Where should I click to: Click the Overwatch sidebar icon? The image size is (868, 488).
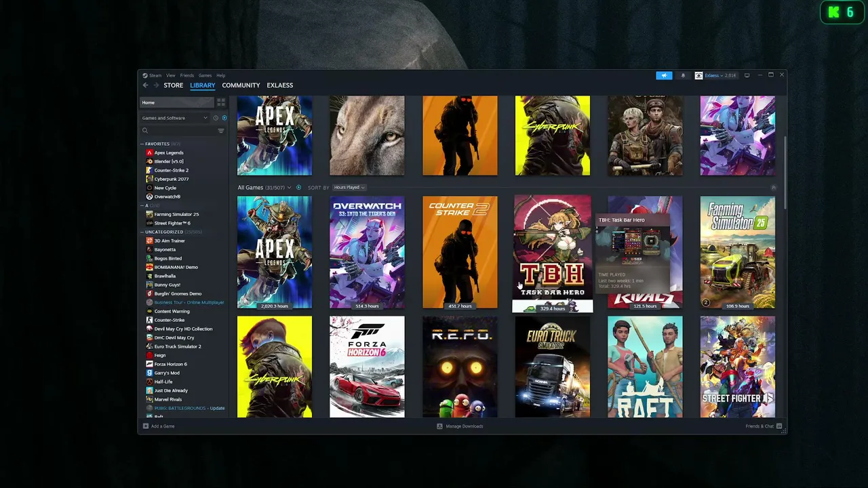pos(149,197)
